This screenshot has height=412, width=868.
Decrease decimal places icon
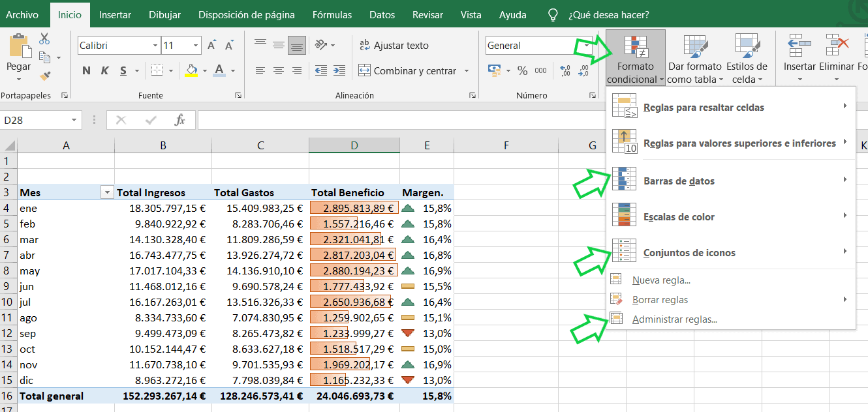[582, 70]
